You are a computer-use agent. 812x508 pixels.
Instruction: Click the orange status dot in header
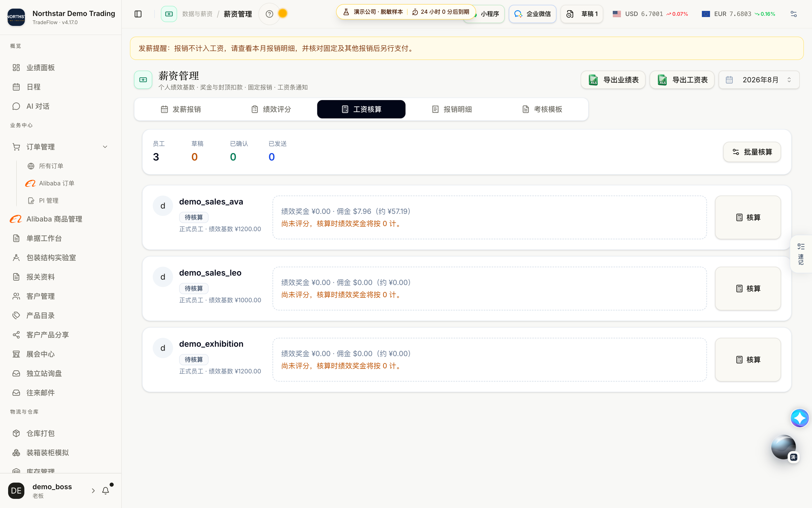tap(283, 13)
